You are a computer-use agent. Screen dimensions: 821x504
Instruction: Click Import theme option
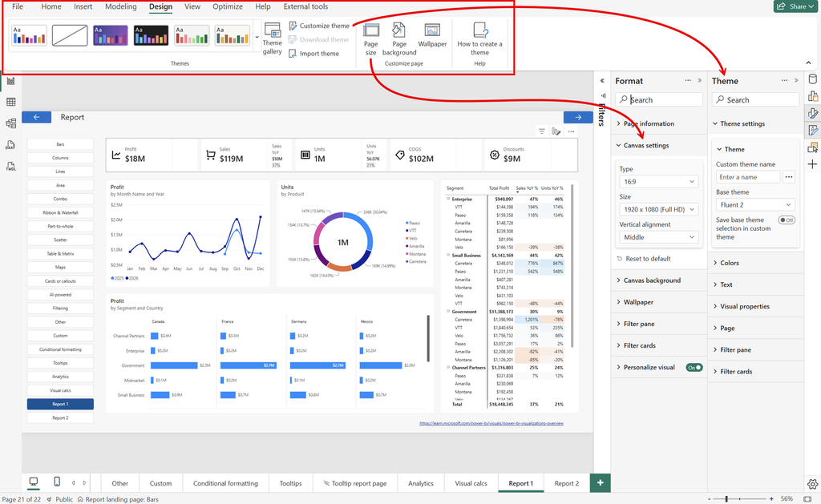pos(313,54)
